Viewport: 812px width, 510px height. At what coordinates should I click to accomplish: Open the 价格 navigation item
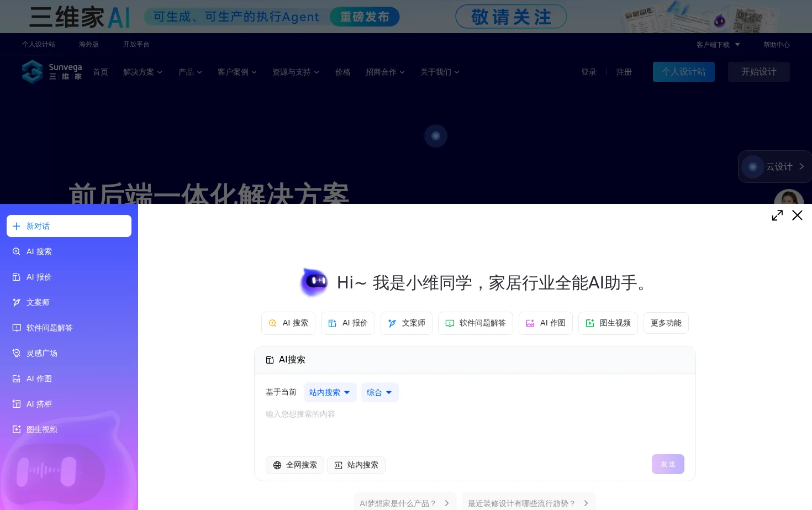pos(343,72)
